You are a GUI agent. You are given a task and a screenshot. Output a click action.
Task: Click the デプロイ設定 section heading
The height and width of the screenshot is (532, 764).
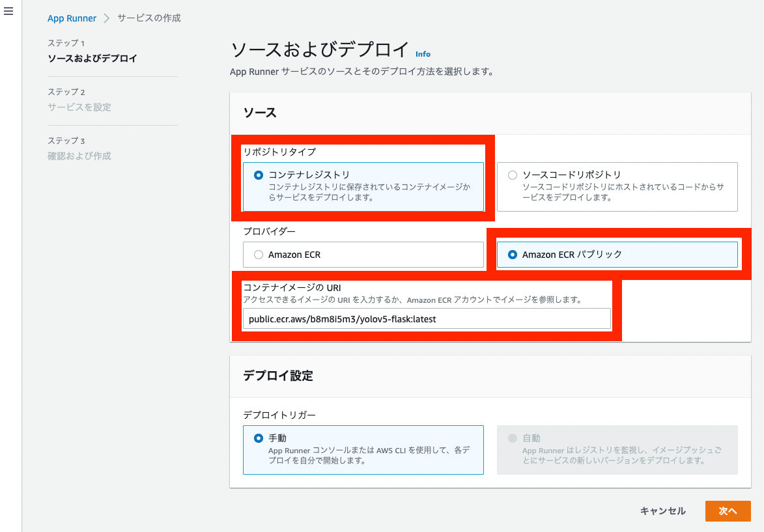(277, 376)
